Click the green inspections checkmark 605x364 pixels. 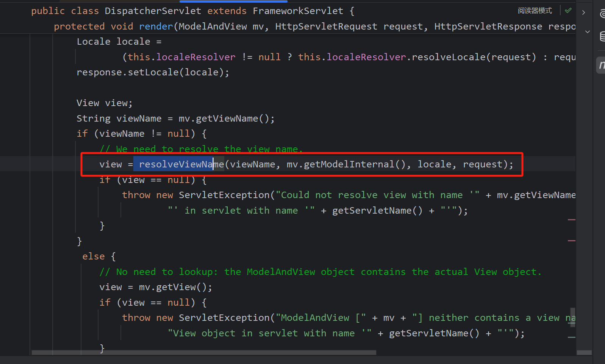[568, 11]
